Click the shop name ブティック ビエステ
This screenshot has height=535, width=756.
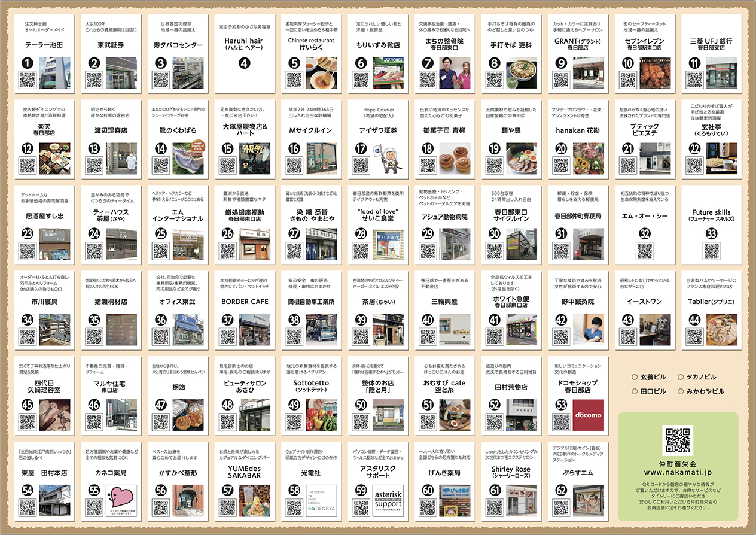(x=644, y=130)
